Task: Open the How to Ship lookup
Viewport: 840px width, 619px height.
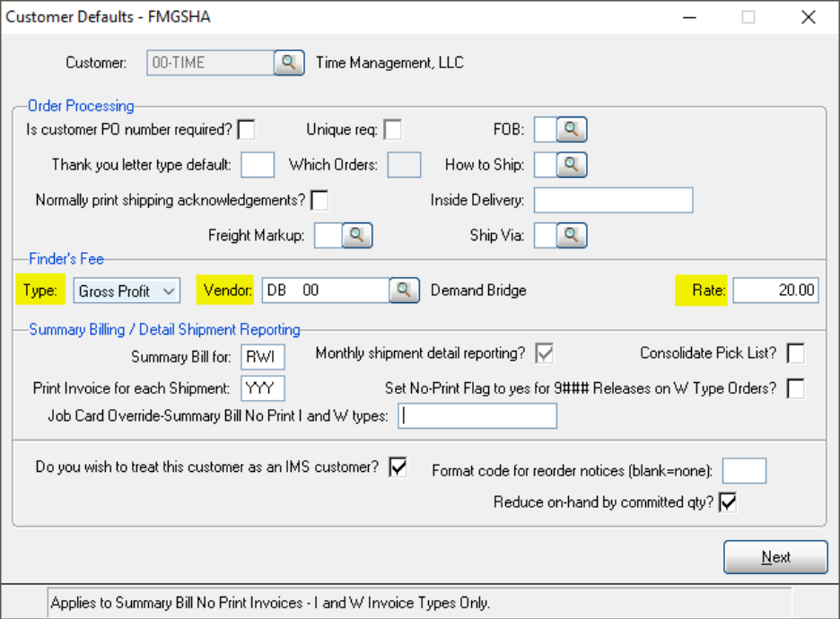Action: (x=572, y=165)
